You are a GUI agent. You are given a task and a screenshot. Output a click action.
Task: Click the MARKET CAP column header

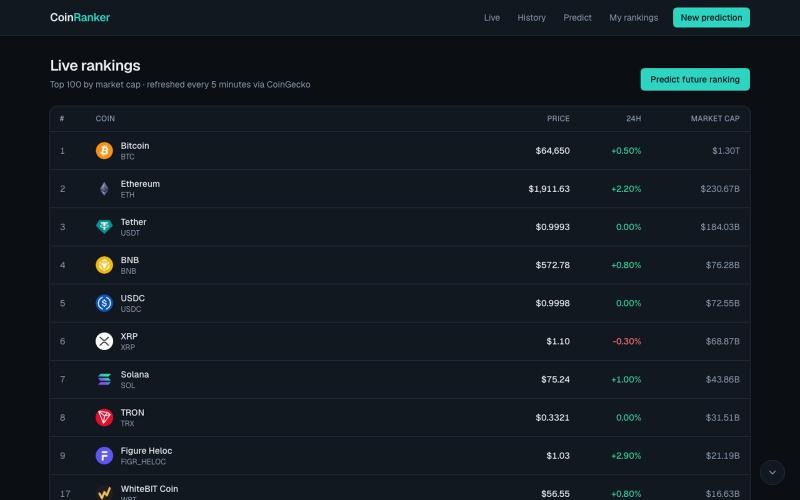click(x=715, y=118)
